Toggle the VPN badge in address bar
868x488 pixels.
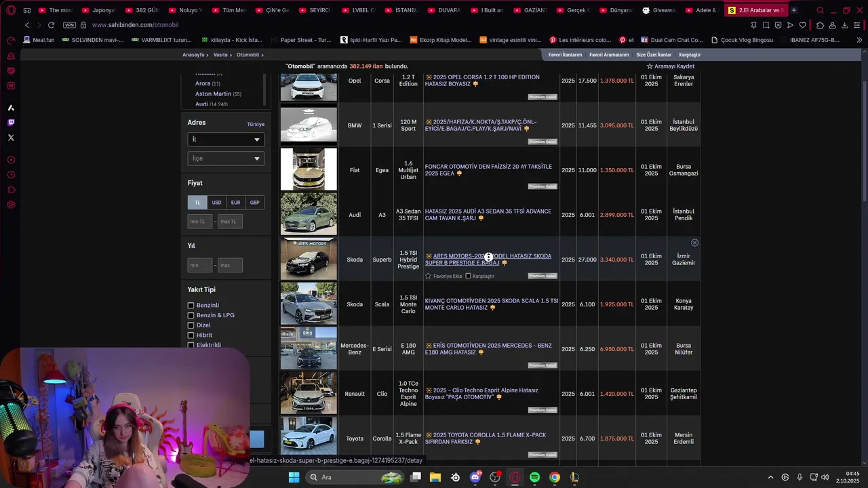69,25
